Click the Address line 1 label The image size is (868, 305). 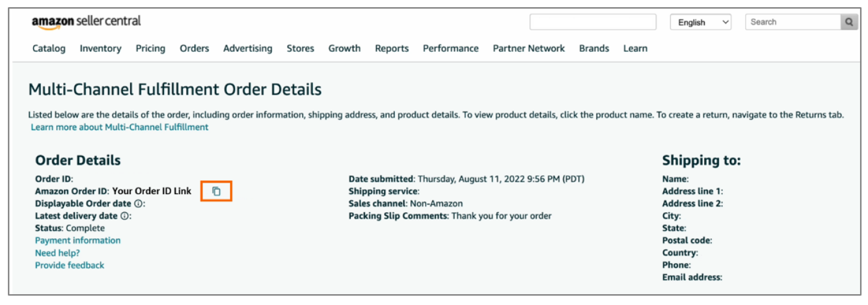693,191
